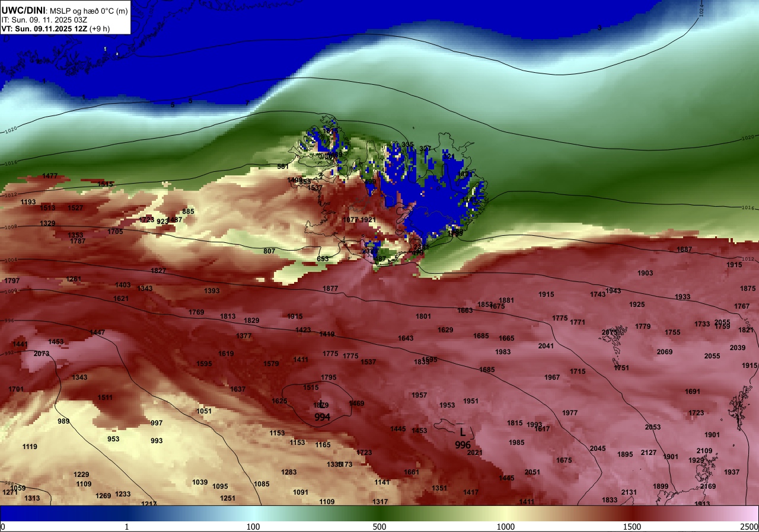Click the height value 653
759x532 pixels.
pyautogui.click(x=323, y=259)
